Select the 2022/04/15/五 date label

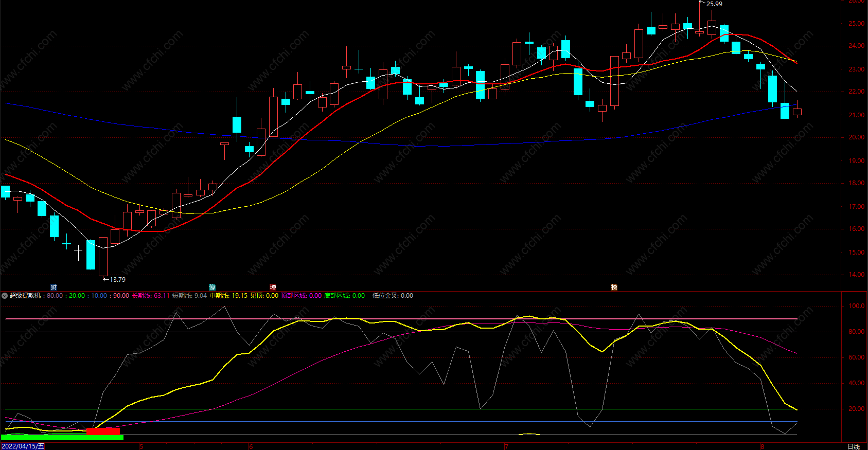click(x=23, y=446)
